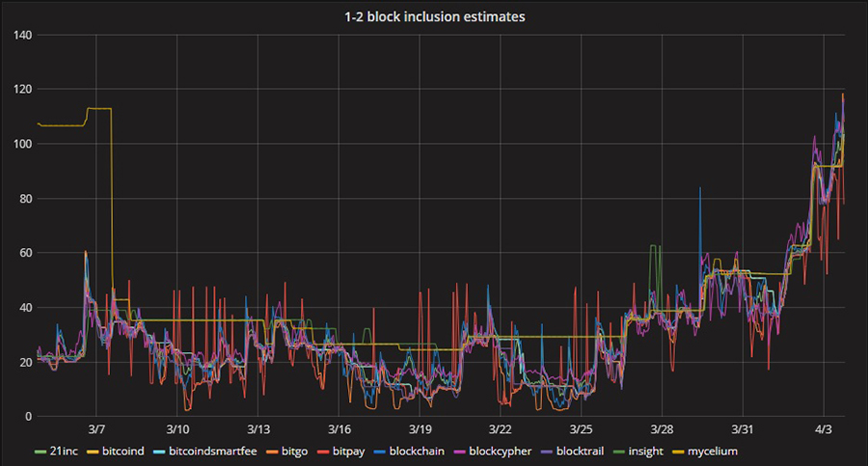Click the 3/25 x-axis date label
The image size is (868, 466).
582,429
